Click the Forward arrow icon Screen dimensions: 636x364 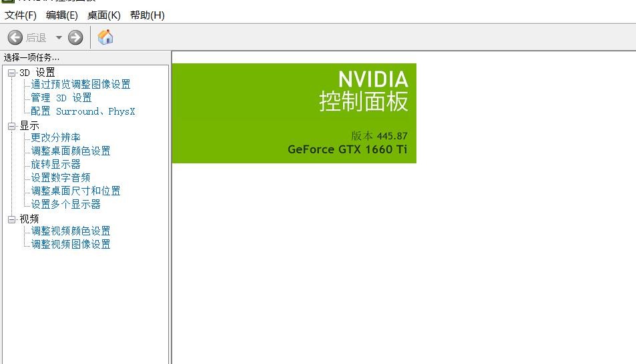[75, 38]
